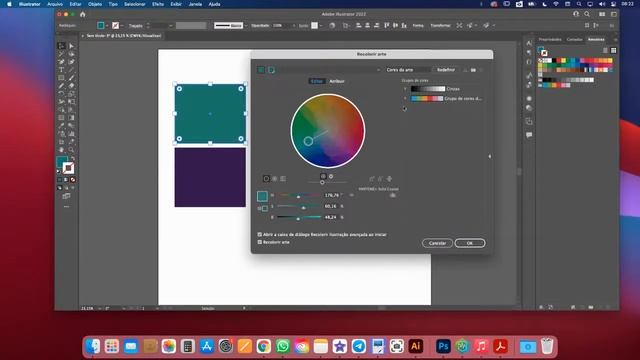This screenshot has width=640, height=360.
Task: Toggle swatches list view icon
Action: click(x=605, y=50)
